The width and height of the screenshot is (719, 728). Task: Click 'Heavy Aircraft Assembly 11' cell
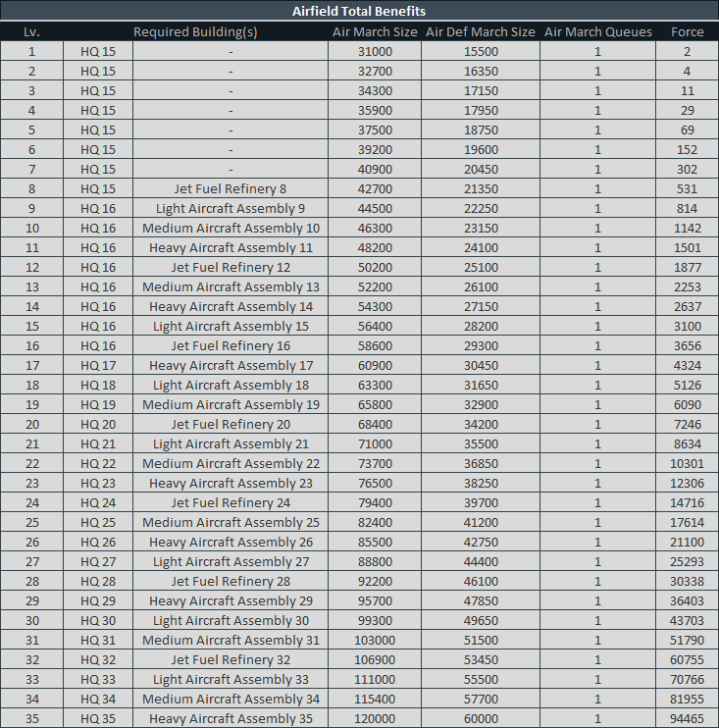point(231,247)
